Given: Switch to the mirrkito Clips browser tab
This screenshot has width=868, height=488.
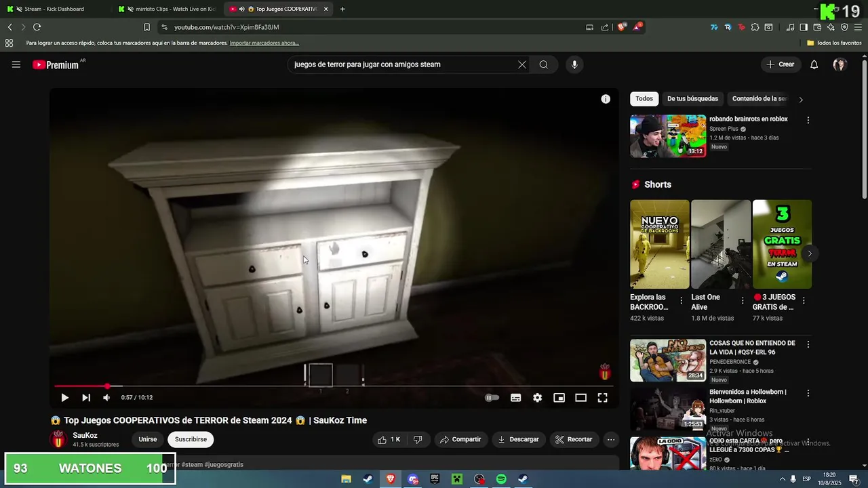Looking at the screenshot, I should point(167,9).
